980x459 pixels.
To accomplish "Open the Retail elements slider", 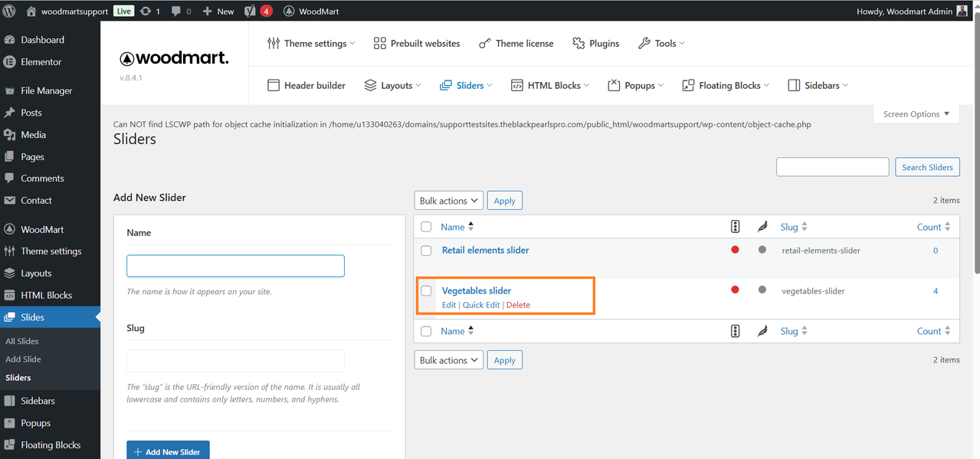I will pyautogui.click(x=485, y=251).
